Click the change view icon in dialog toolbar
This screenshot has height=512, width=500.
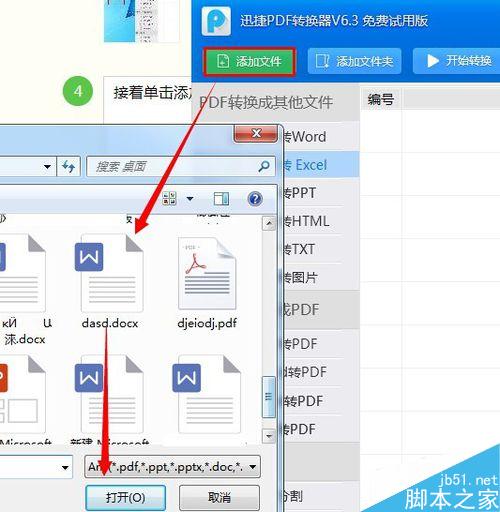(169, 199)
